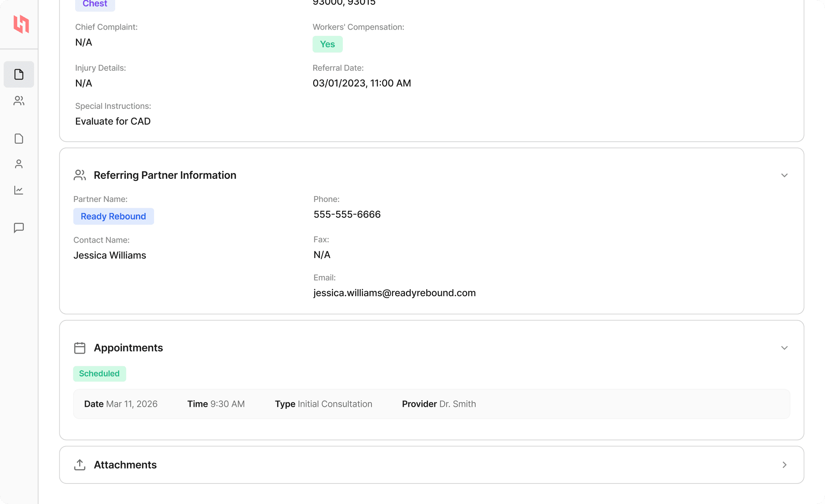Click the phone number 555-555-6666

pyautogui.click(x=347, y=214)
